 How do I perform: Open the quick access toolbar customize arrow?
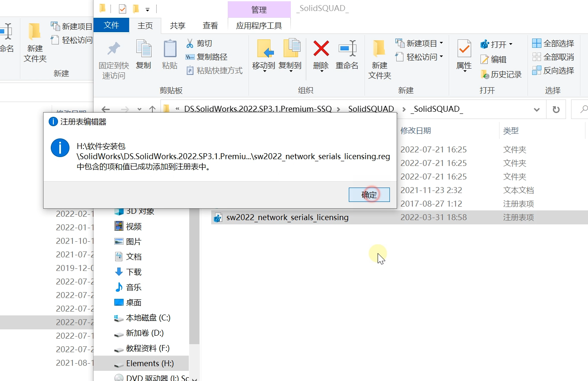tap(147, 9)
